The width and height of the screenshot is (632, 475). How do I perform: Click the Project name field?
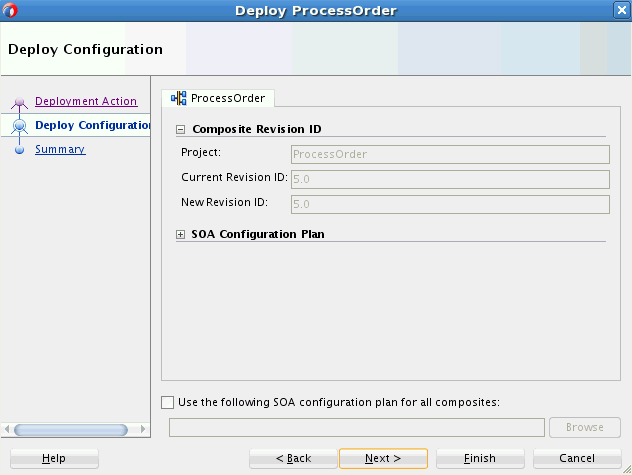click(450, 154)
